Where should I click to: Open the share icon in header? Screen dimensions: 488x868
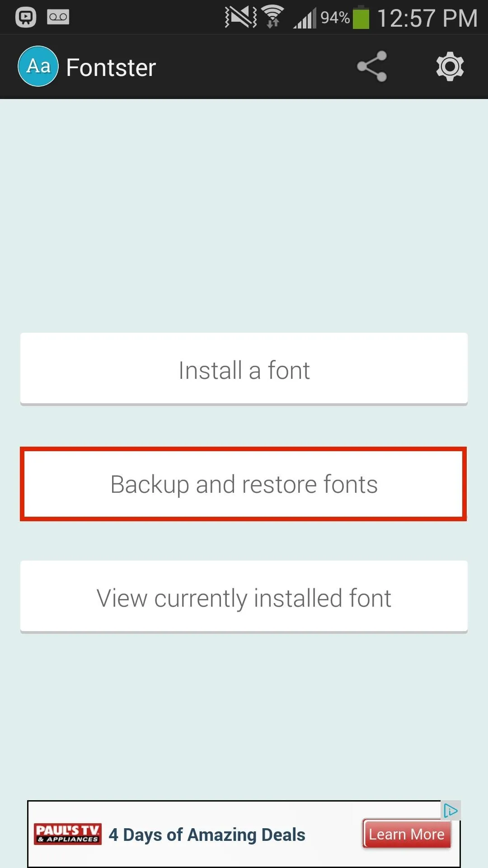coord(372,66)
